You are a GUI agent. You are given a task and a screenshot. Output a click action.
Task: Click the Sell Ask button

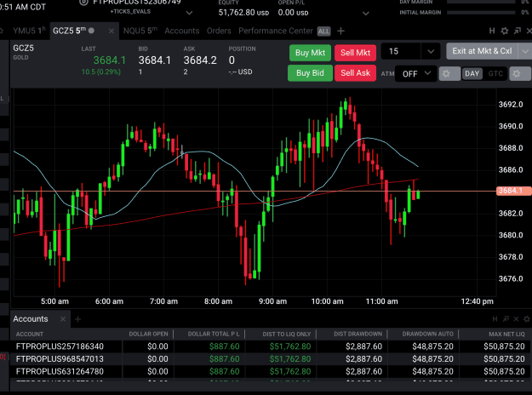[x=355, y=73]
